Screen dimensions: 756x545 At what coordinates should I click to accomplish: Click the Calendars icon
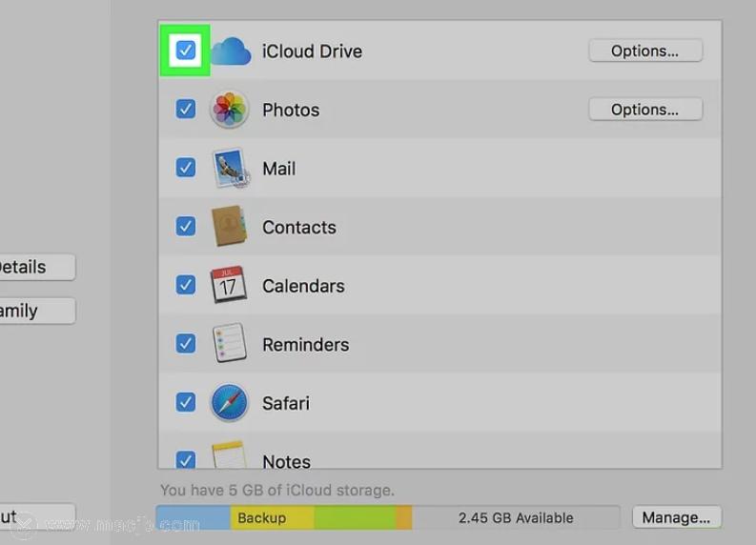[x=230, y=286]
